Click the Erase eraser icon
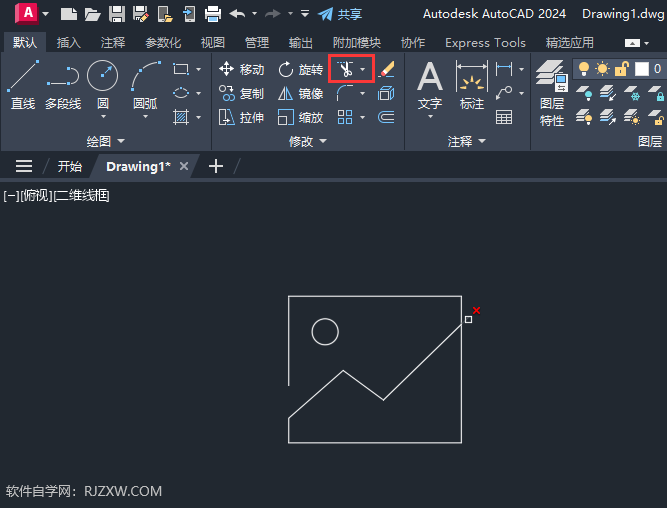 point(386,69)
